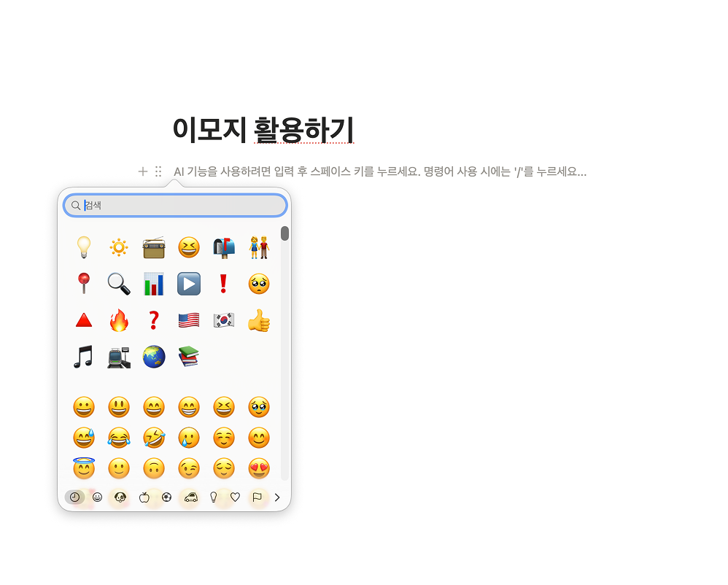This screenshot has width=728, height=585.
Task: Select the thumbs up emoji
Action: point(259,319)
